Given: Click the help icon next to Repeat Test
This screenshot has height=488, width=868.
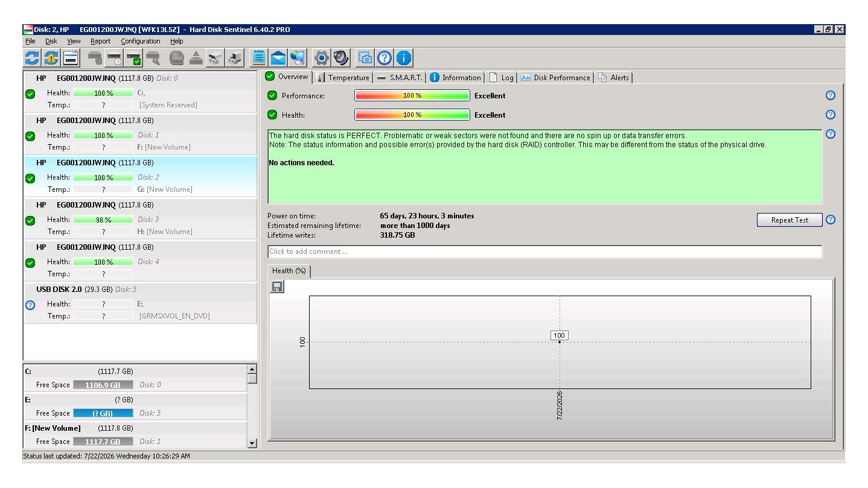Looking at the screenshot, I should [x=830, y=220].
